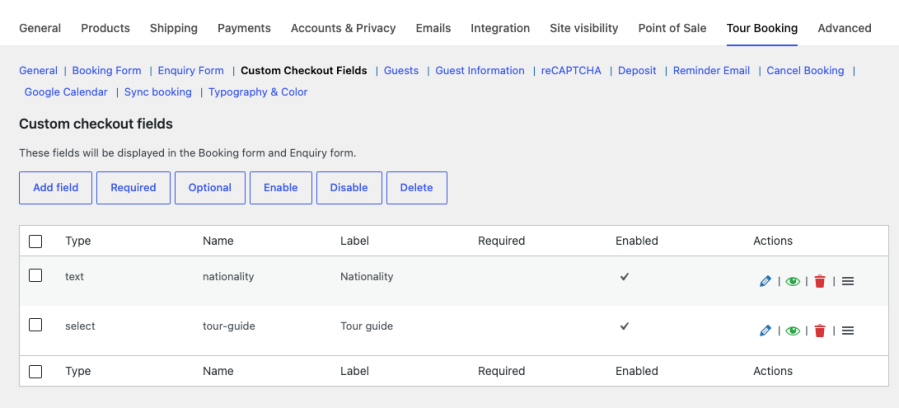The image size is (899, 408).
Task: Open the Guests section link
Action: pos(401,70)
